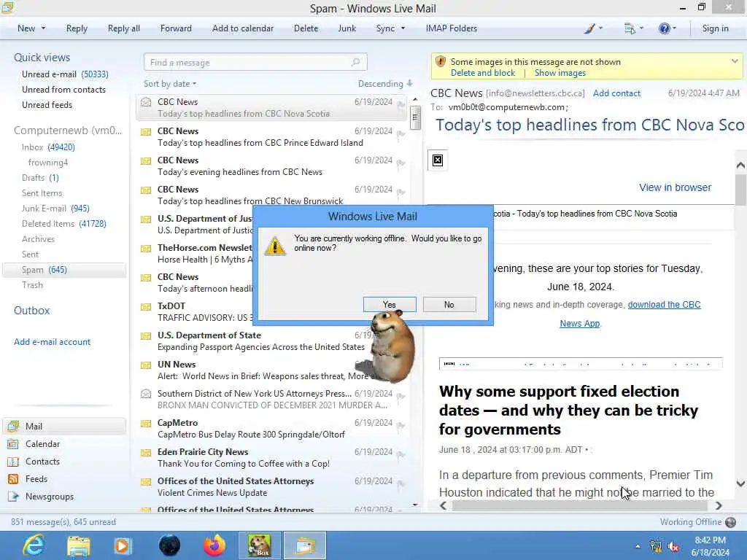The height and width of the screenshot is (560, 747).
Task: Show hidden tray icons arrow
Action: click(x=638, y=546)
